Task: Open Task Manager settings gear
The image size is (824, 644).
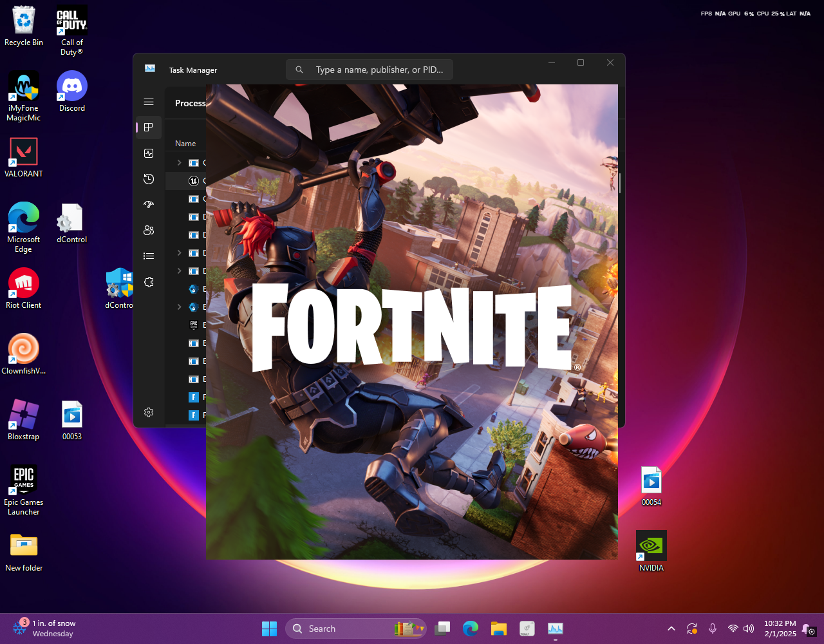Action: click(x=149, y=412)
